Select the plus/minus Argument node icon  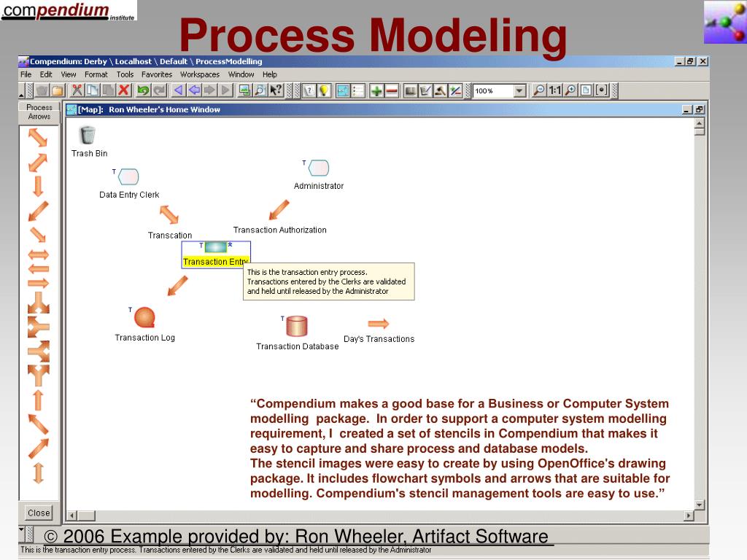(x=455, y=90)
